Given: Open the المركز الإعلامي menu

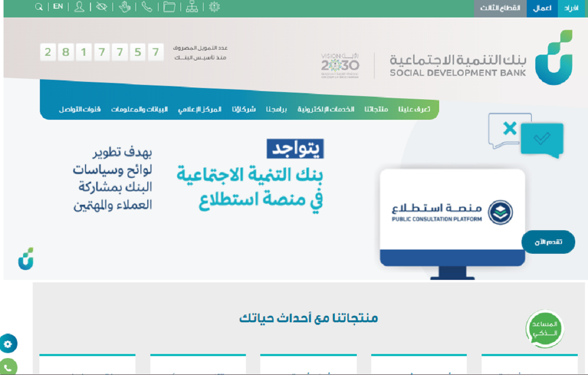Looking at the screenshot, I should pyautogui.click(x=199, y=109).
